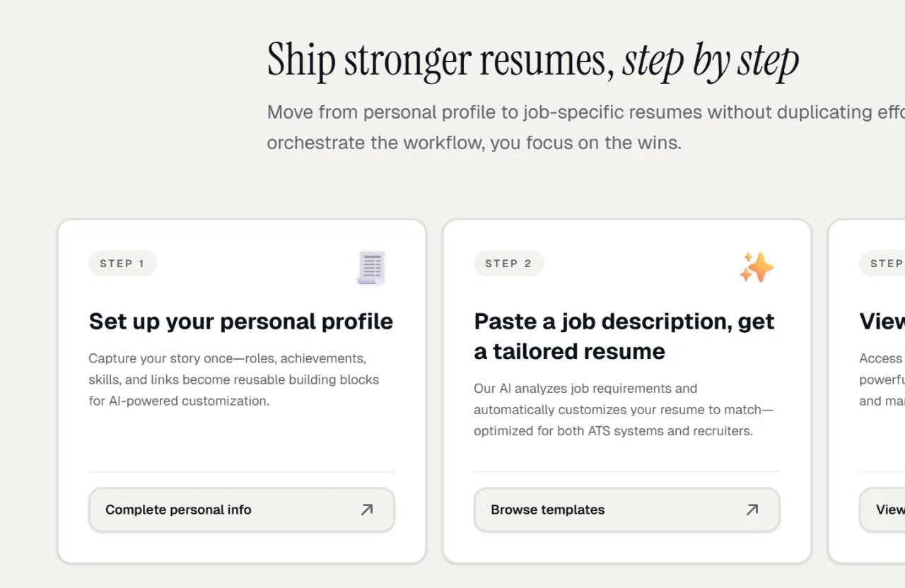Click the scroll document icon in Step 1 card
Screen dimensions: 905x588
(371, 268)
